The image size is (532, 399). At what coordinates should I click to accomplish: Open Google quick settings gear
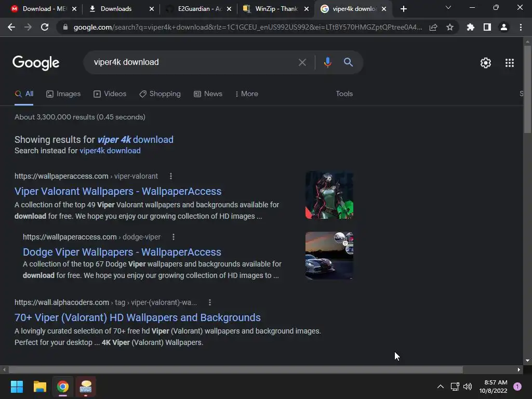486,63
